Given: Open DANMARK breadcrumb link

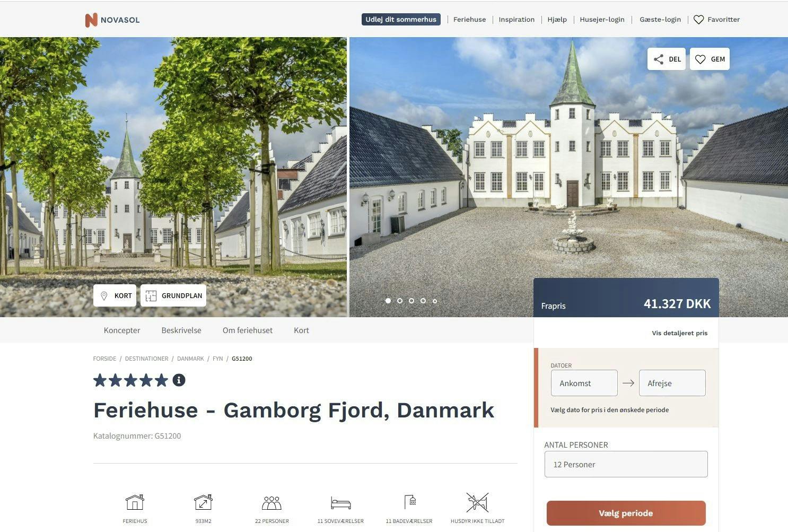Looking at the screenshot, I should click(190, 359).
